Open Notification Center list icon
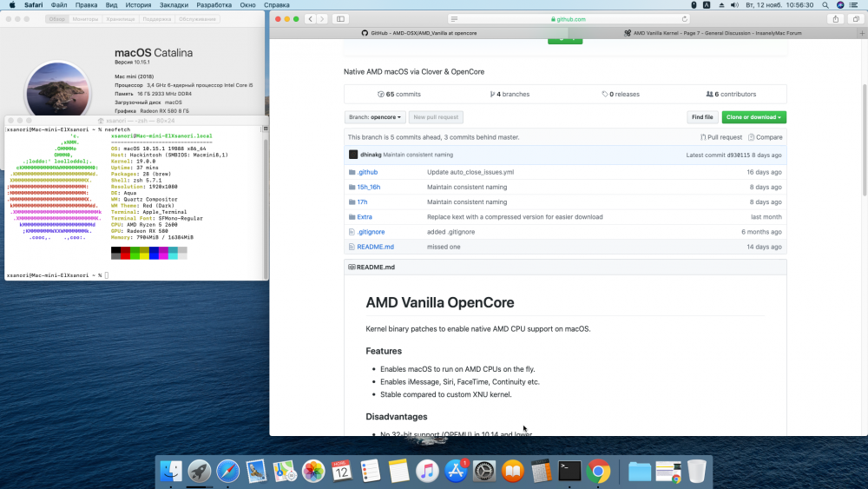Viewport: 868px width, 489px height. point(855,5)
